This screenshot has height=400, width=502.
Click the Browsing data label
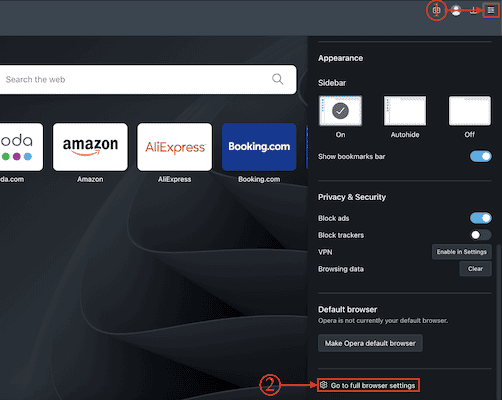(341, 269)
